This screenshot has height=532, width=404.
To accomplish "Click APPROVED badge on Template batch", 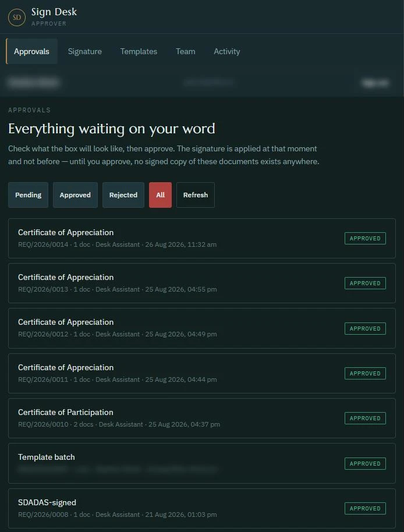I will pyautogui.click(x=366, y=463).
